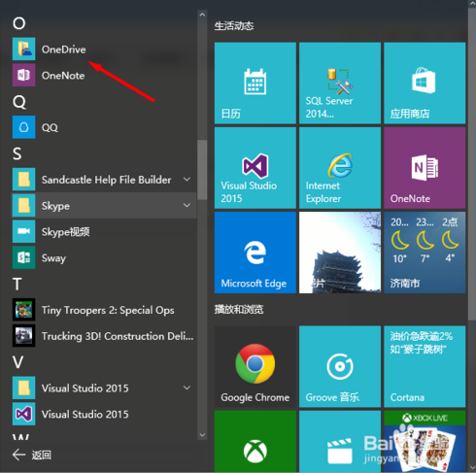
Task: Open the purple OneNote tile
Action: [x=425, y=168]
